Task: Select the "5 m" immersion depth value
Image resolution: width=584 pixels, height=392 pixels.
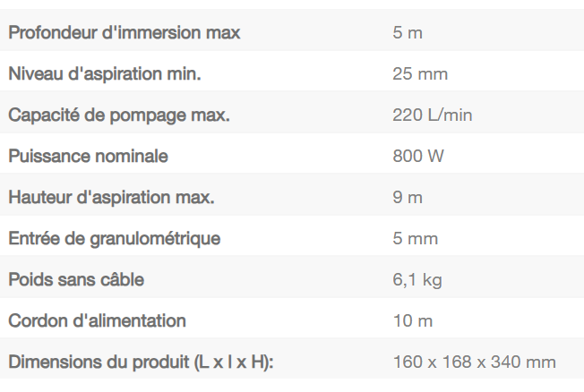Action: pyautogui.click(x=408, y=33)
